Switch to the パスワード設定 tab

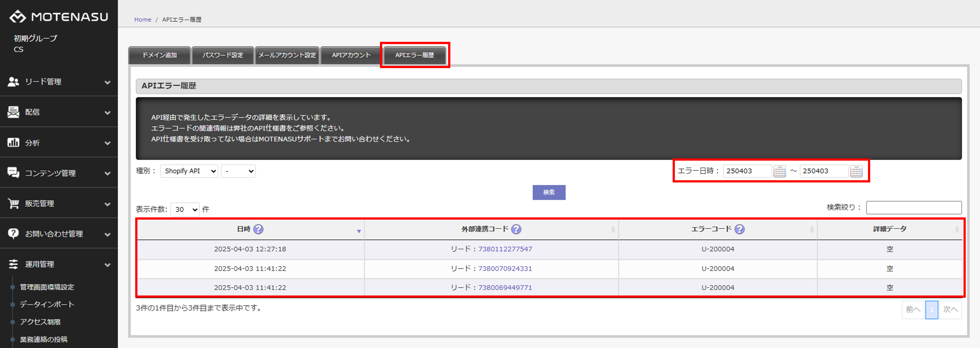point(223,55)
